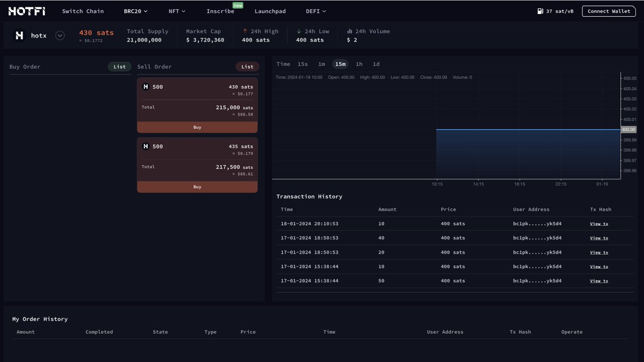Click token icon on 435 sats card
This screenshot has width=644, height=362.
[145, 146]
